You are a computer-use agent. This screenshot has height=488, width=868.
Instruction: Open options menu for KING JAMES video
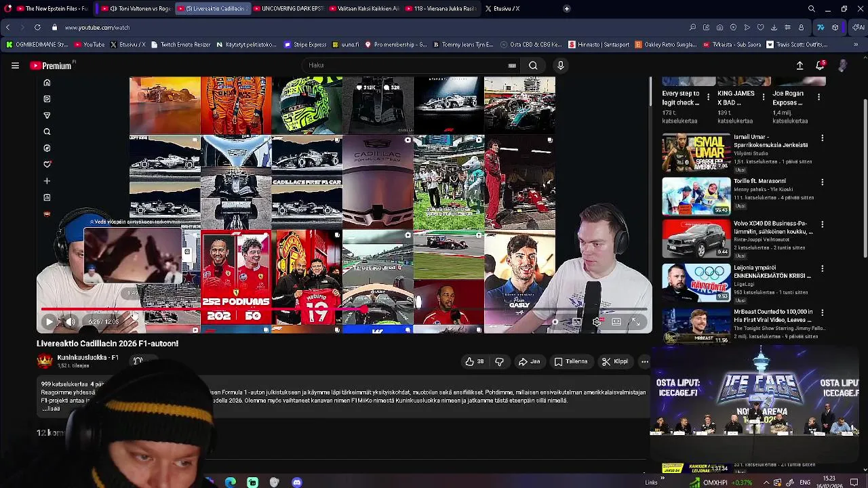(764, 98)
